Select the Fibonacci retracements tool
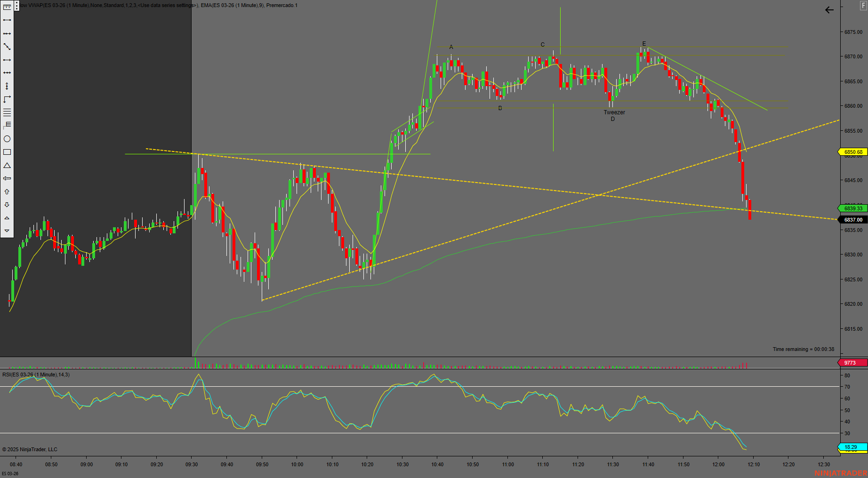The width and height of the screenshot is (868, 478). 7,112
